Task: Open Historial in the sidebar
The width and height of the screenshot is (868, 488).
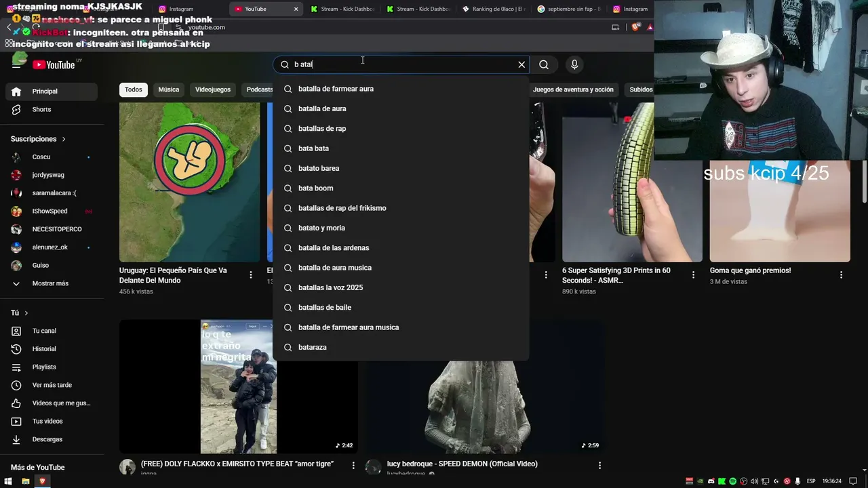Action: click(51, 349)
